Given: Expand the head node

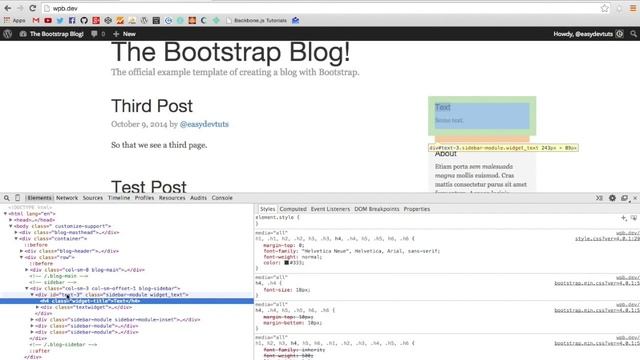Looking at the screenshot, I should (11, 220).
